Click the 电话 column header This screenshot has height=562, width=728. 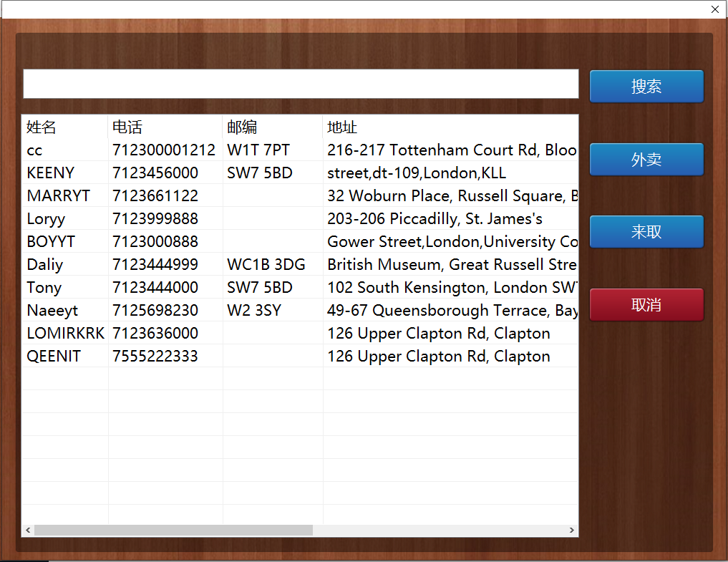(127, 127)
